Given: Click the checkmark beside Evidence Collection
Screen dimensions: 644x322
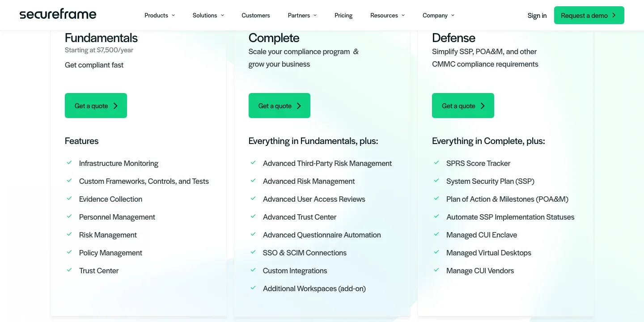Looking at the screenshot, I should [69, 199].
